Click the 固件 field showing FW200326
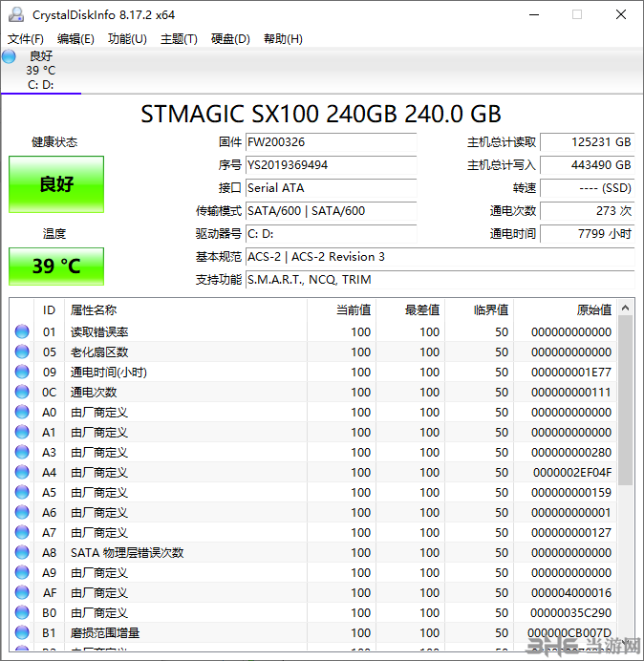This screenshot has width=644, height=661. tap(331, 142)
